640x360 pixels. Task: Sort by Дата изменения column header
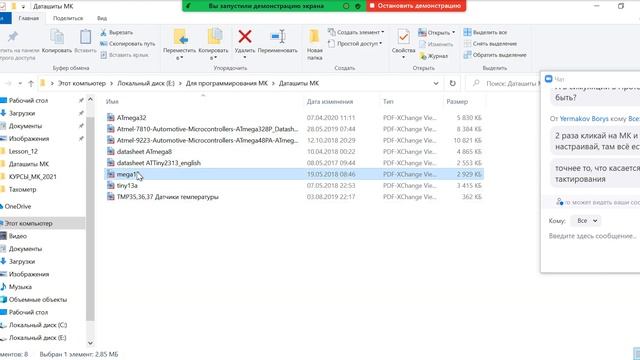point(330,102)
